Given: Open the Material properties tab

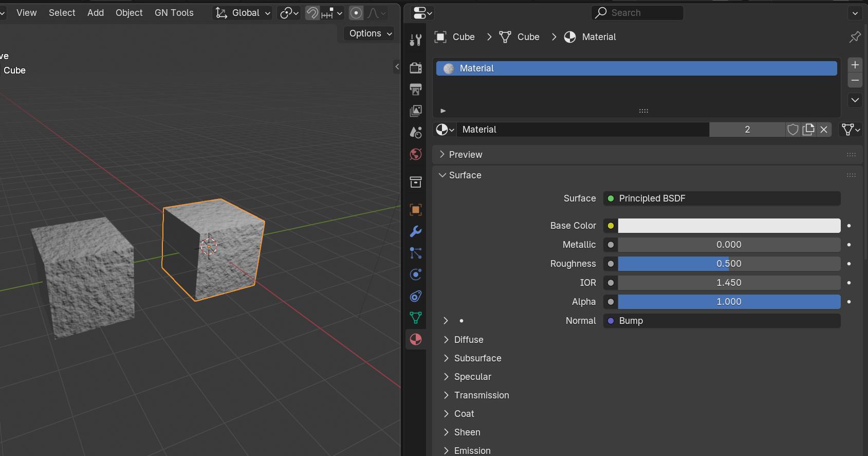Looking at the screenshot, I should point(416,339).
